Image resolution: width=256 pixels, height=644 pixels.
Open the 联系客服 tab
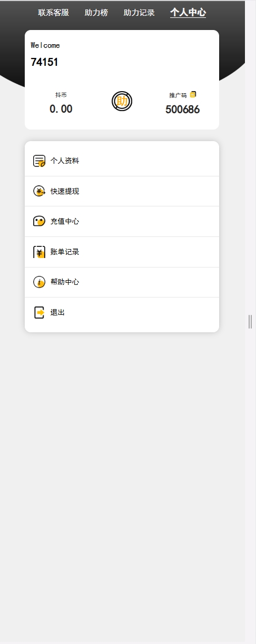[54, 13]
